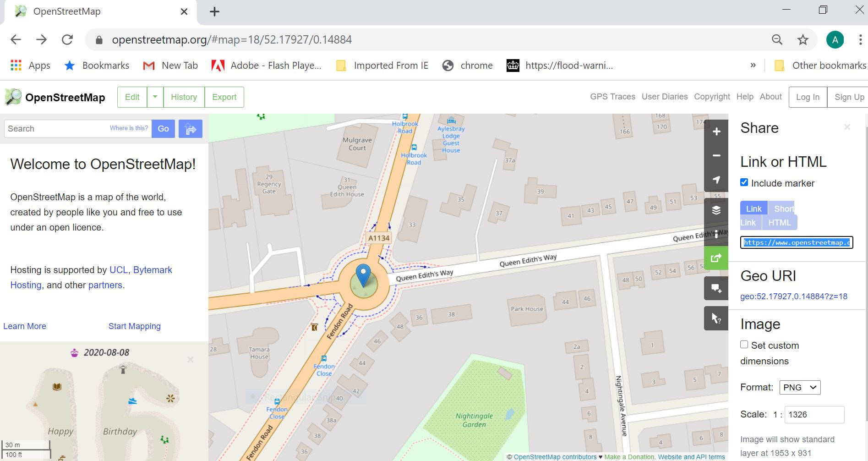868x461 pixels.
Task: Open the Export page
Action: point(224,97)
